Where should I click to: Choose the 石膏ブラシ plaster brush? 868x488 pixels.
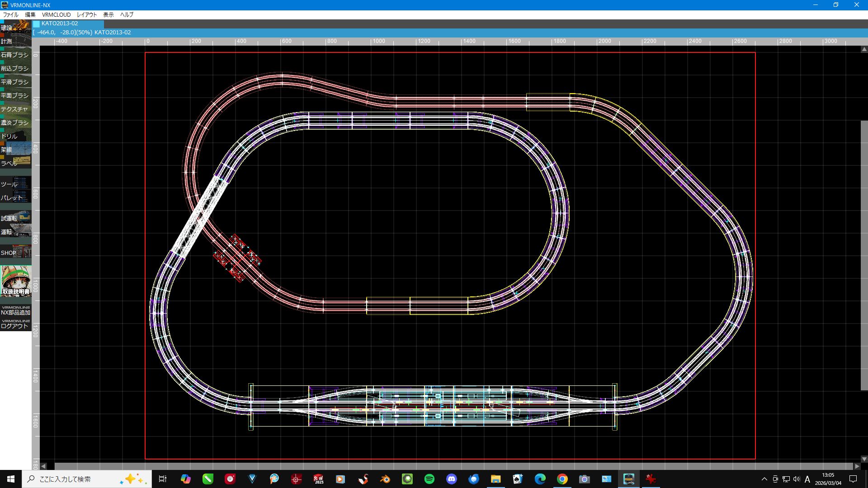tap(16, 54)
